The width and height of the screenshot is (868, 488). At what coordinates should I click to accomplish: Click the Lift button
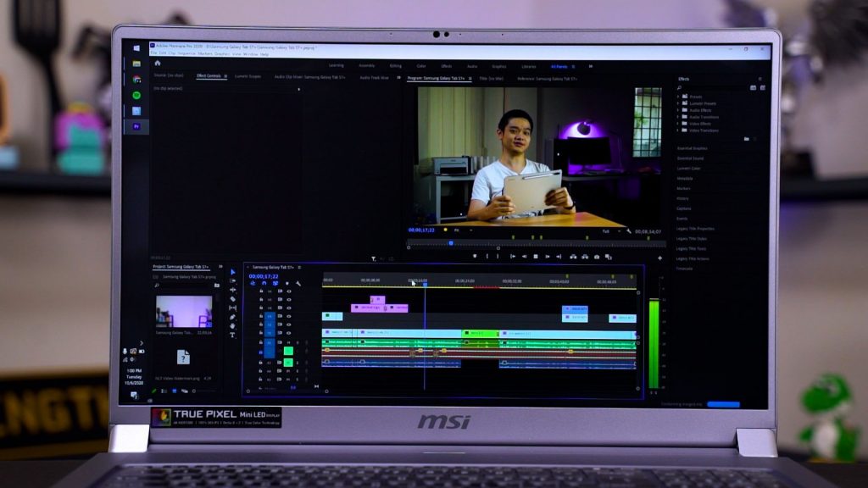point(573,257)
